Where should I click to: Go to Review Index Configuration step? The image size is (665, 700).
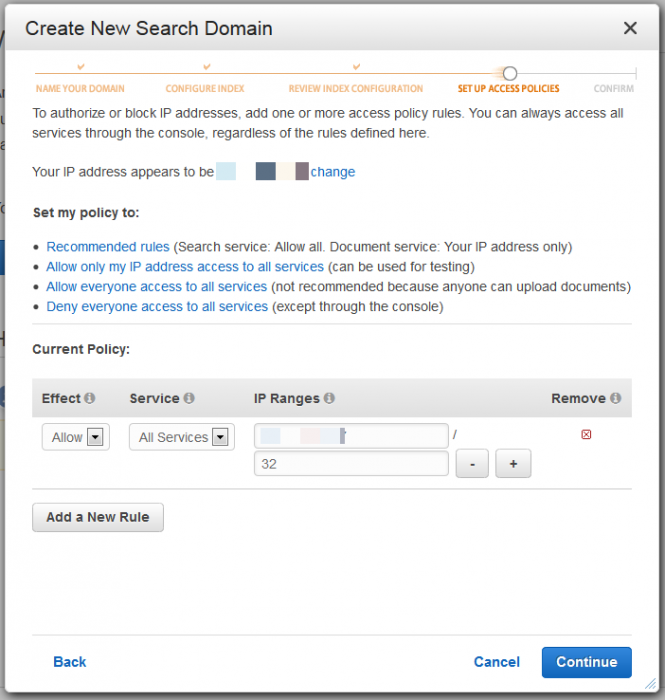[356, 88]
